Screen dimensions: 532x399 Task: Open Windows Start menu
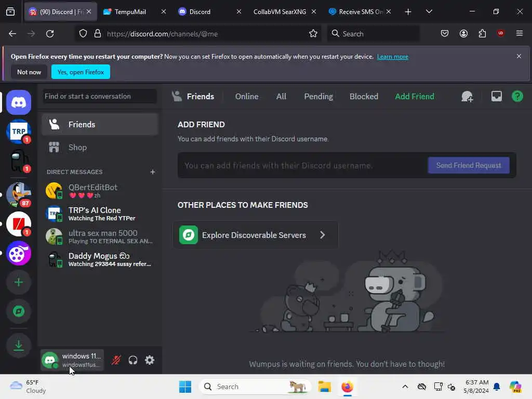[x=185, y=387]
